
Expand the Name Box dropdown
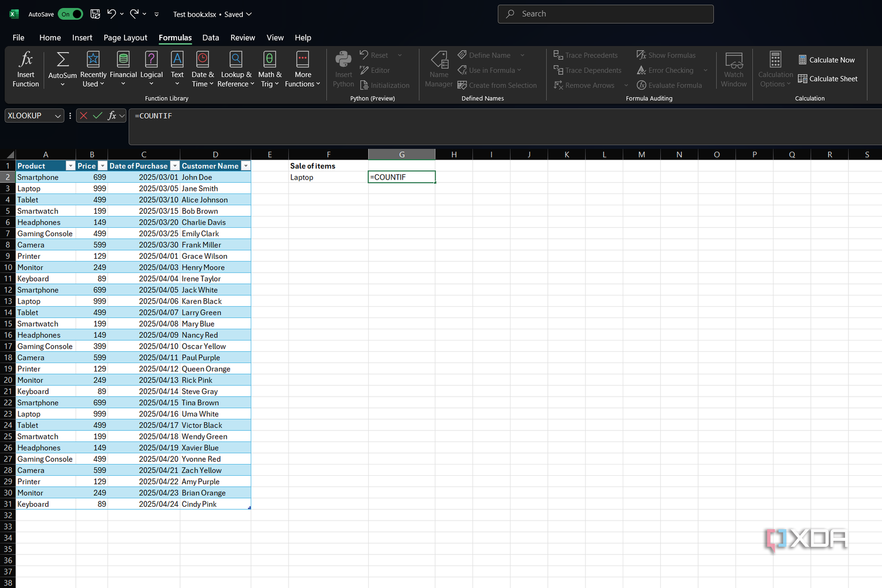[58, 116]
